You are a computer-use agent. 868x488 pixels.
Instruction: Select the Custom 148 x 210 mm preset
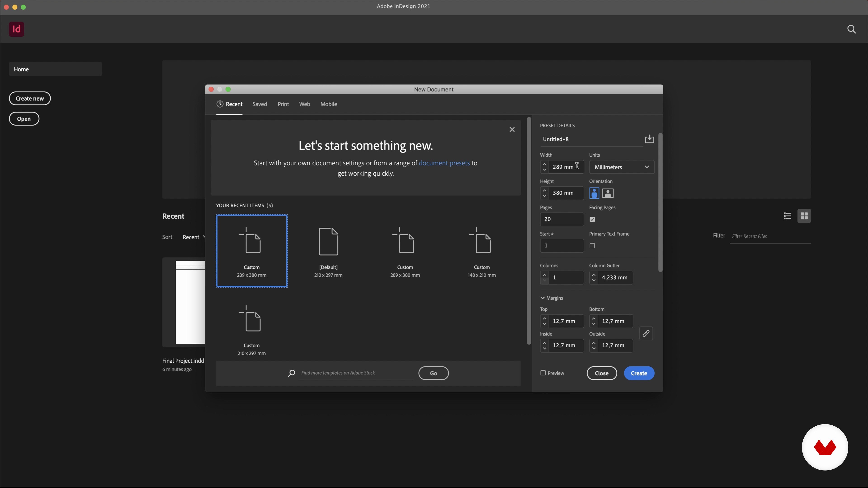click(481, 251)
